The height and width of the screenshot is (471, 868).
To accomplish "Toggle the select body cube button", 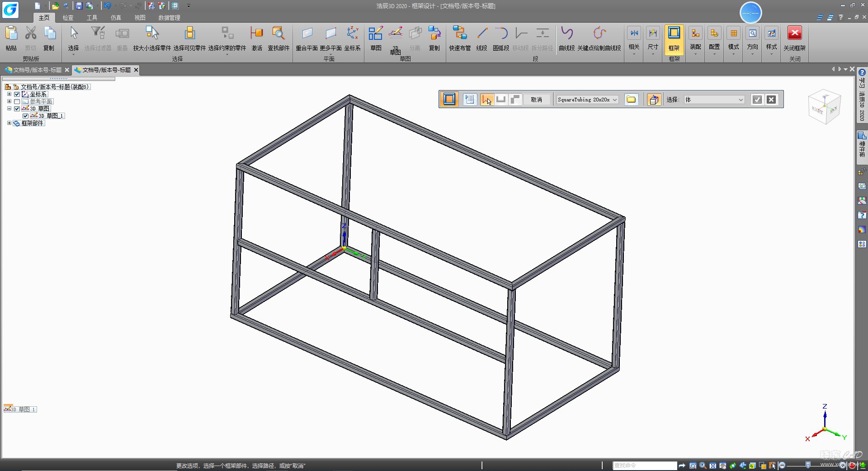I will pyautogui.click(x=654, y=100).
